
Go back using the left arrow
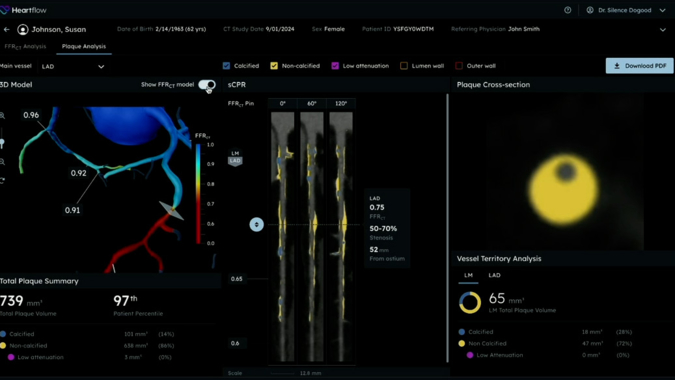coord(6,29)
